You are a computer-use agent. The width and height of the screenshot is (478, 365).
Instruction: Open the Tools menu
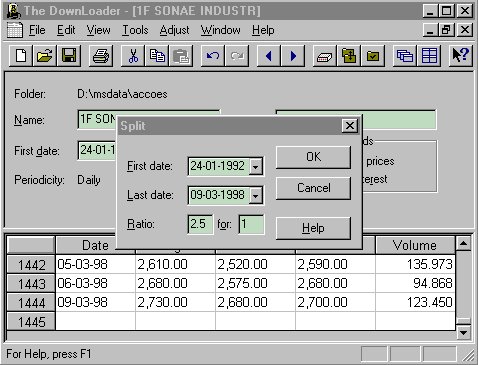(135, 30)
